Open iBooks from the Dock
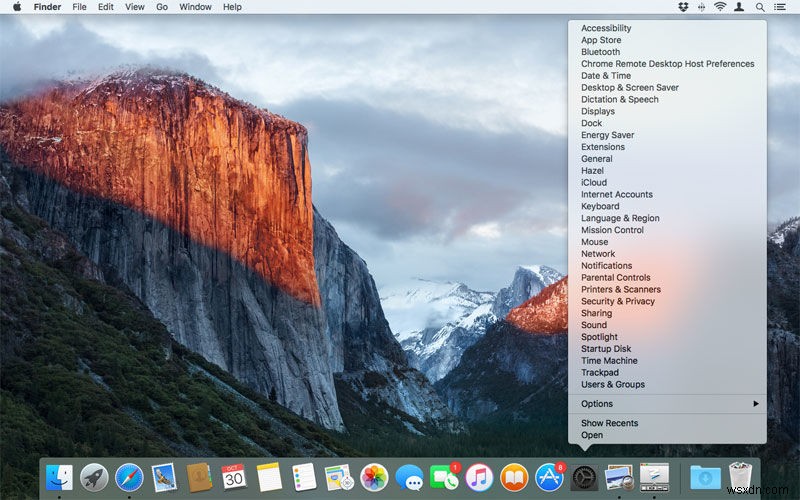 click(514, 477)
